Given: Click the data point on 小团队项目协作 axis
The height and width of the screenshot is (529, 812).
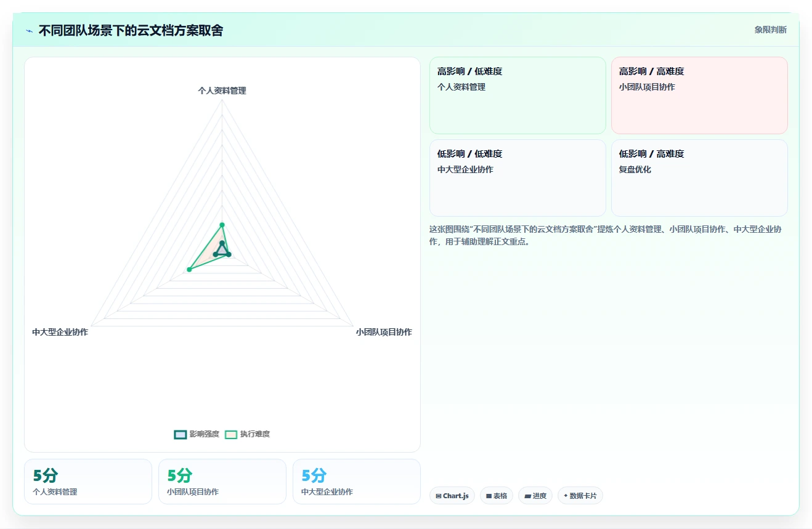Looking at the screenshot, I should tap(229, 254).
